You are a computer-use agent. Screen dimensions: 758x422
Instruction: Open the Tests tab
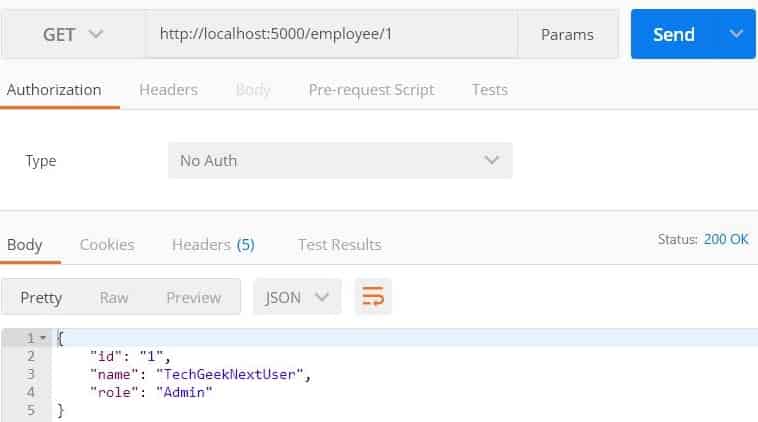coord(490,90)
